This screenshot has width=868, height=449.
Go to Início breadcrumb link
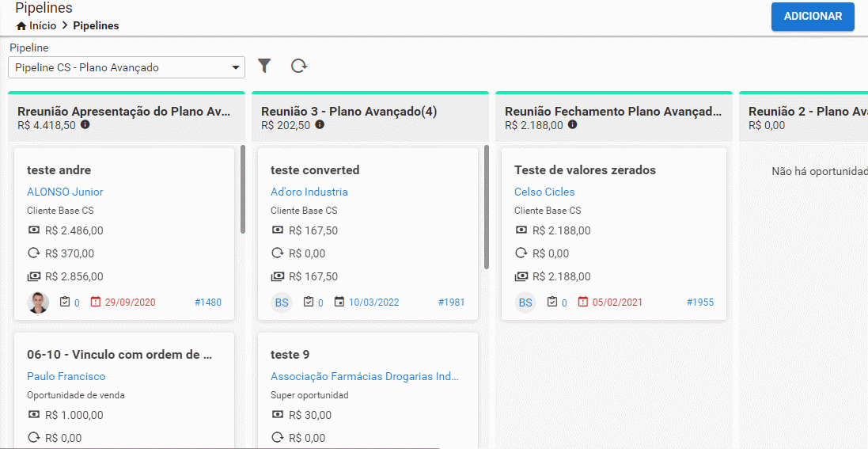[43, 25]
